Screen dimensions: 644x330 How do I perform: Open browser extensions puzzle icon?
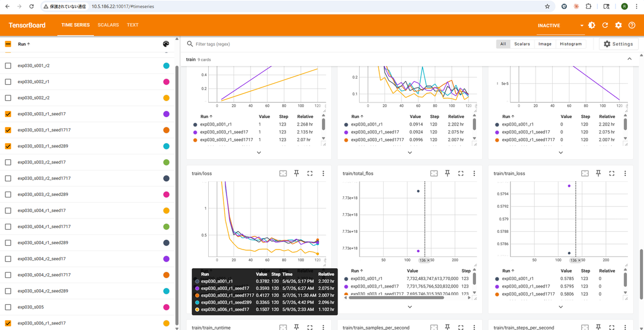tap(589, 6)
